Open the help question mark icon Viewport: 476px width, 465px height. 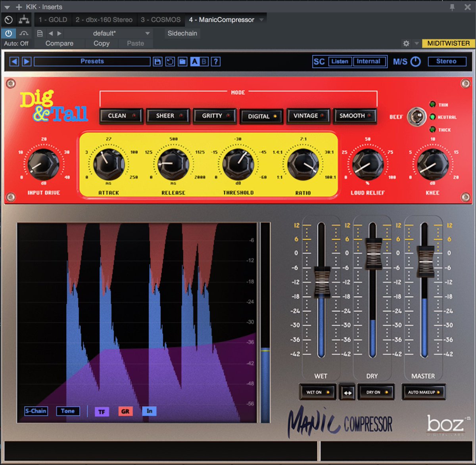point(216,61)
